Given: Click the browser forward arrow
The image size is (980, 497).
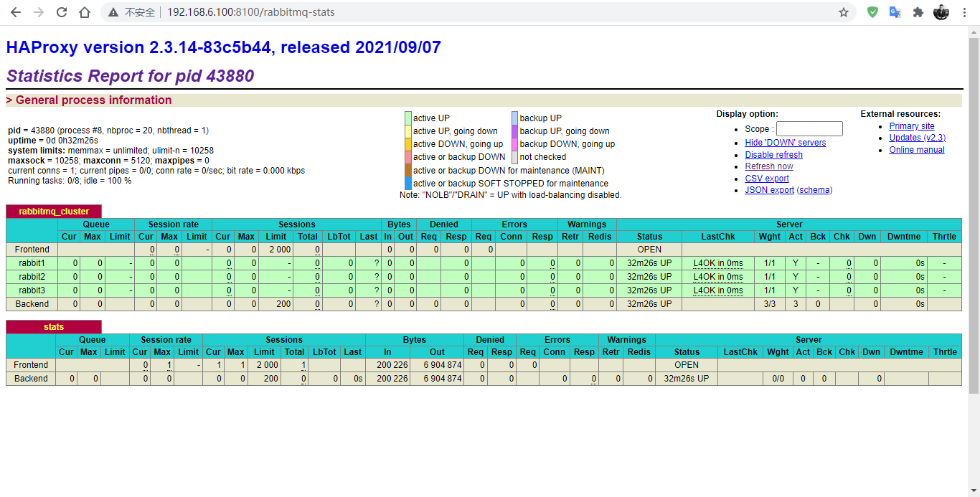Looking at the screenshot, I should tap(39, 12).
